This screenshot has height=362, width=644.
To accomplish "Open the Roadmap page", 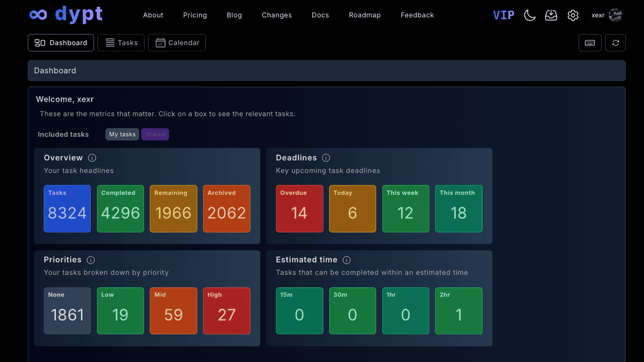I will tap(364, 15).
